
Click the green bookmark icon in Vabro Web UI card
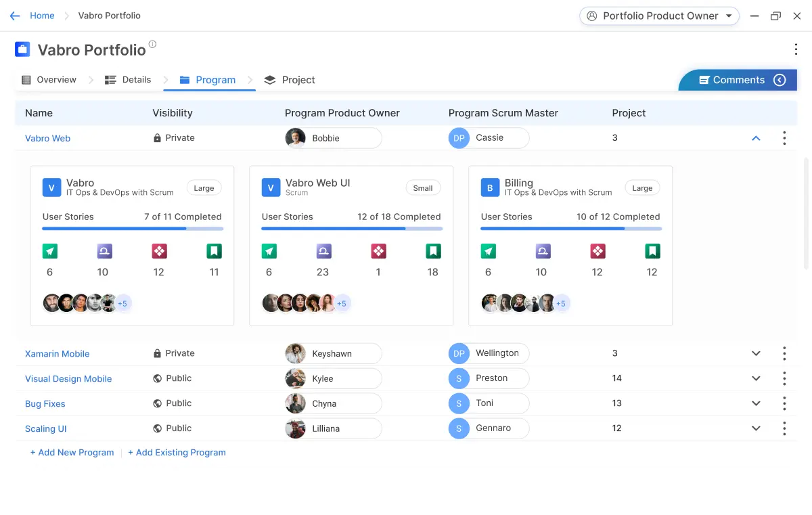click(x=433, y=252)
